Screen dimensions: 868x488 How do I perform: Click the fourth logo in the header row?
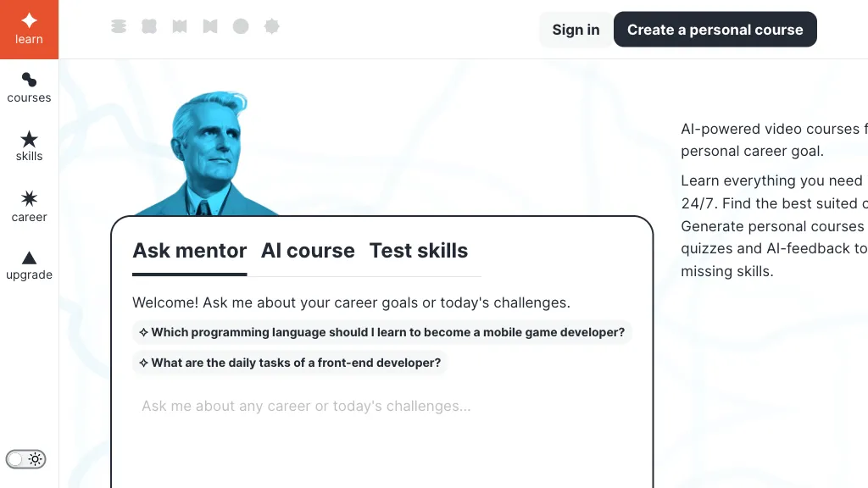click(x=210, y=26)
